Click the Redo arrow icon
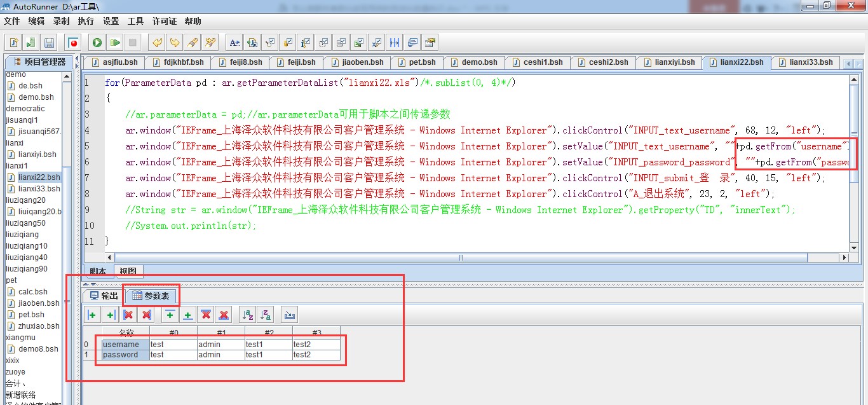 pyautogui.click(x=173, y=43)
